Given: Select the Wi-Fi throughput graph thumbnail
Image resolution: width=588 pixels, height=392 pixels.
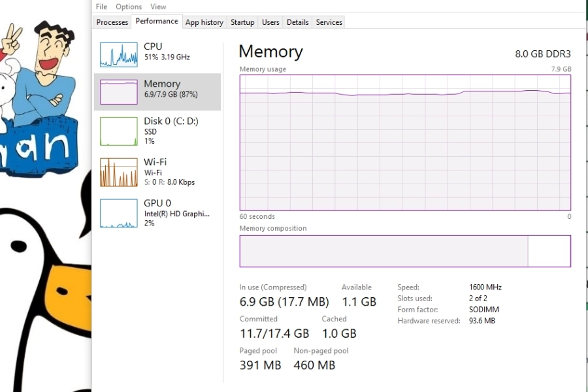Looking at the screenshot, I should tap(118, 172).
